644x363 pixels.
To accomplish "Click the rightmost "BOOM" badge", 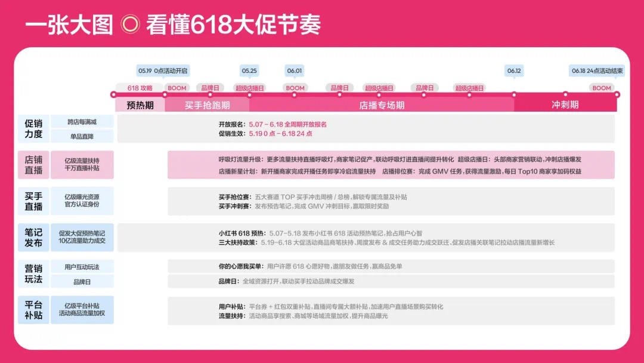I will pos(603,88).
